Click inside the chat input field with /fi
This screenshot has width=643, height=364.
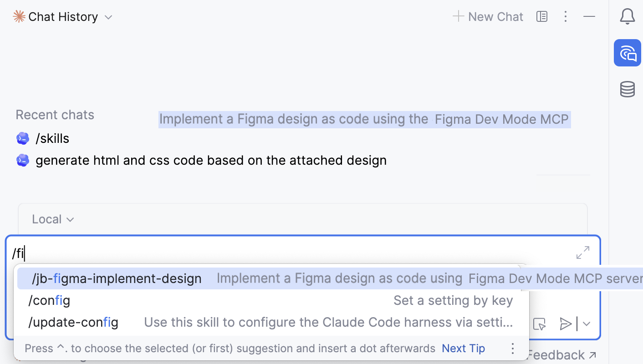point(291,253)
